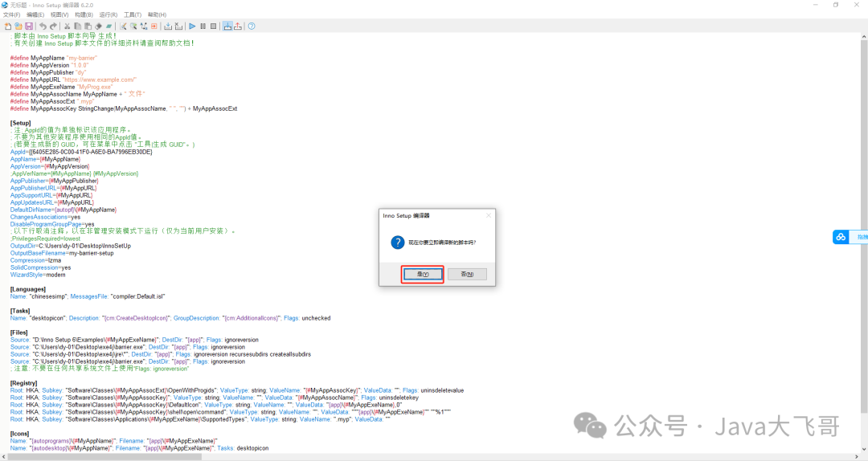Click the Terminate square stop icon
Viewport: 868px width, 461px height.
point(213,26)
